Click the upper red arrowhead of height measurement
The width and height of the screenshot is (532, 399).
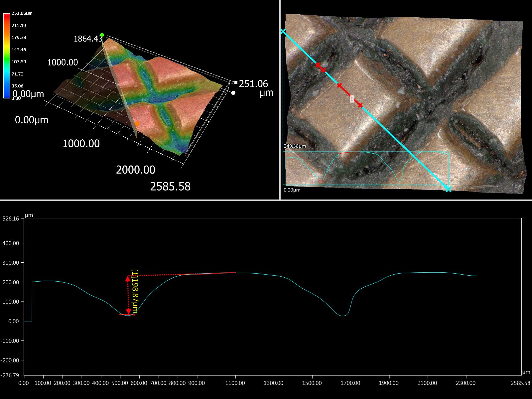pyautogui.click(x=127, y=278)
